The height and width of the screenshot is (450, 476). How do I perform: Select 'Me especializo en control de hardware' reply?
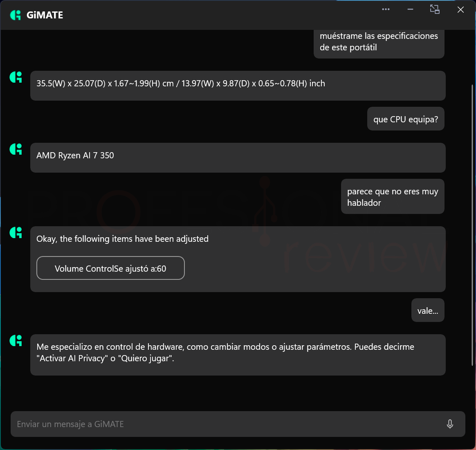[x=238, y=355]
